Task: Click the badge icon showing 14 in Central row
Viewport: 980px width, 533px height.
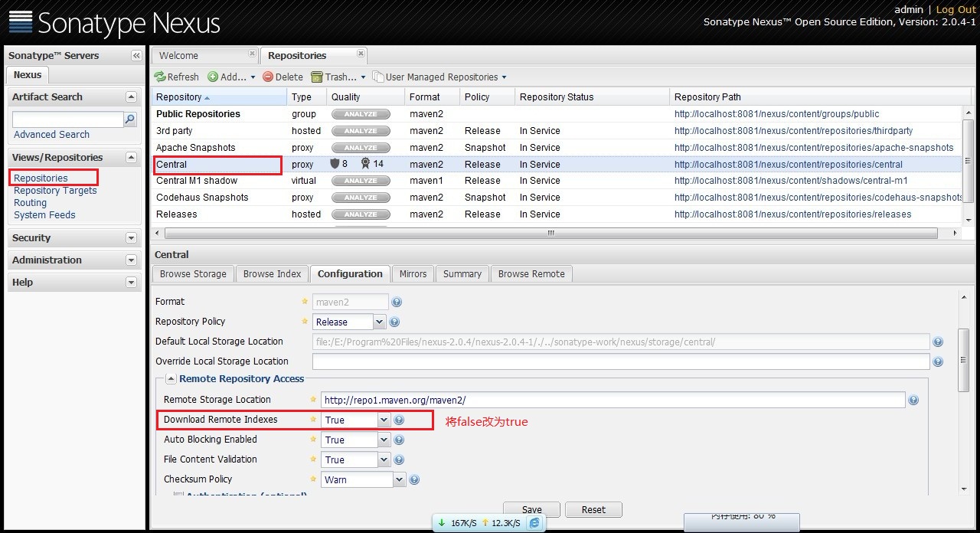Action: [365, 164]
